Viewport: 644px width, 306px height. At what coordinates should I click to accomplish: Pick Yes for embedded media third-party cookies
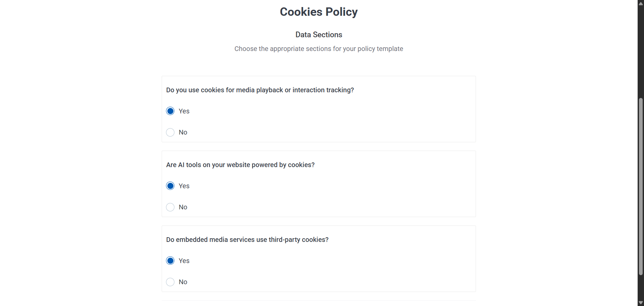click(x=170, y=261)
